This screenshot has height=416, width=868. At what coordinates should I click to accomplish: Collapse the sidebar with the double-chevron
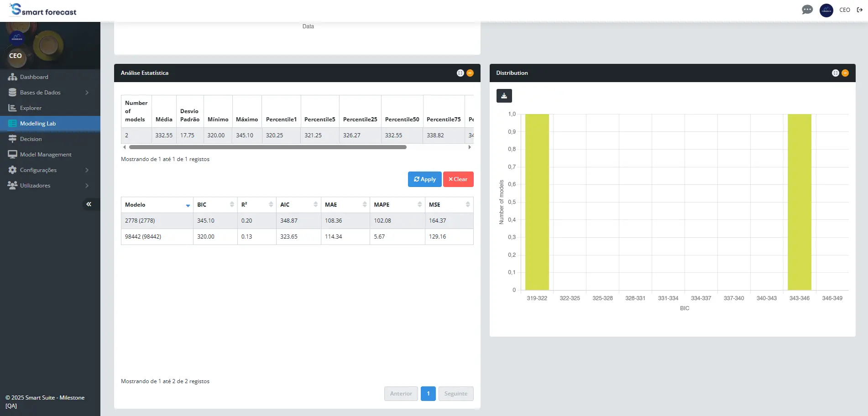pyautogui.click(x=89, y=204)
